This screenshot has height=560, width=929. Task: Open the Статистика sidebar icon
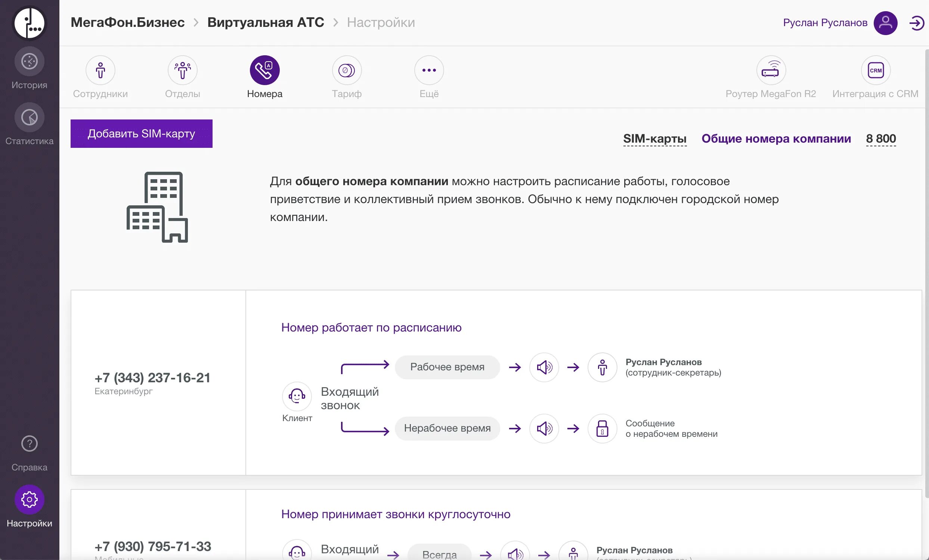[x=30, y=117]
